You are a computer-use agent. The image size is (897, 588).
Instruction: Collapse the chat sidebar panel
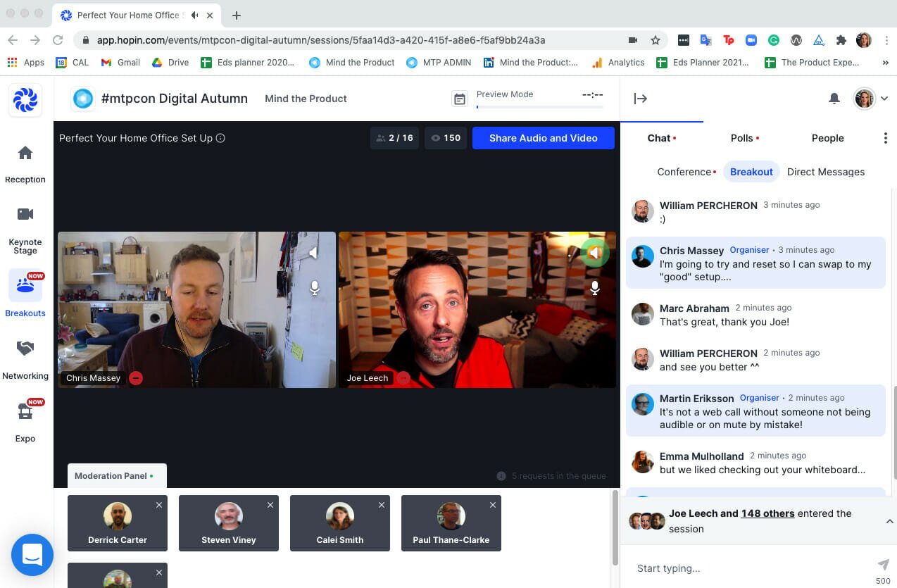[x=640, y=99]
